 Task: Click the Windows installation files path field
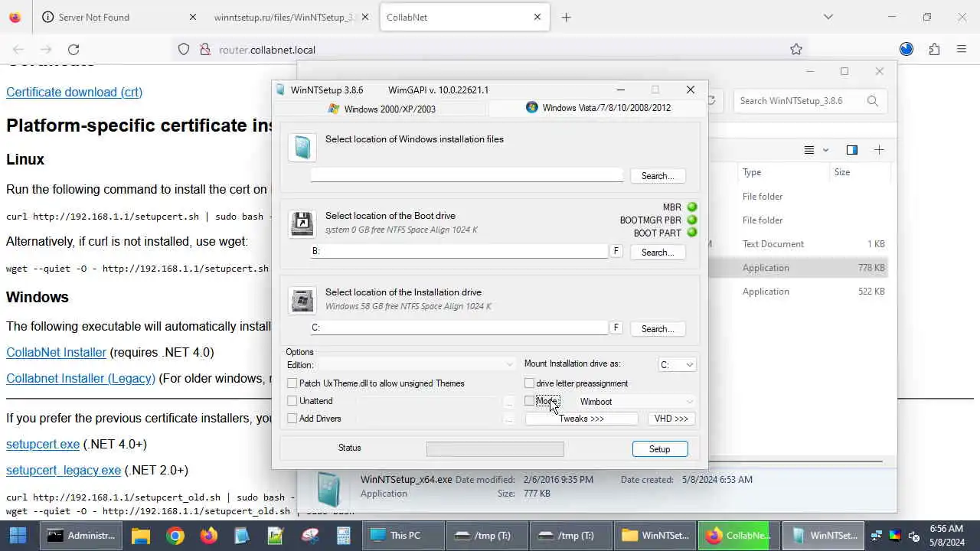pyautogui.click(x=467, y=175)
